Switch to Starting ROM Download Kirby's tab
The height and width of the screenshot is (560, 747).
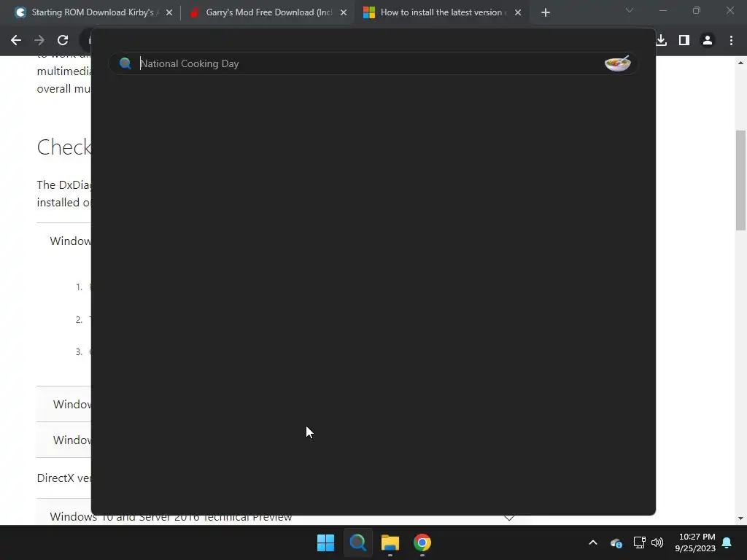click(91, 12)
